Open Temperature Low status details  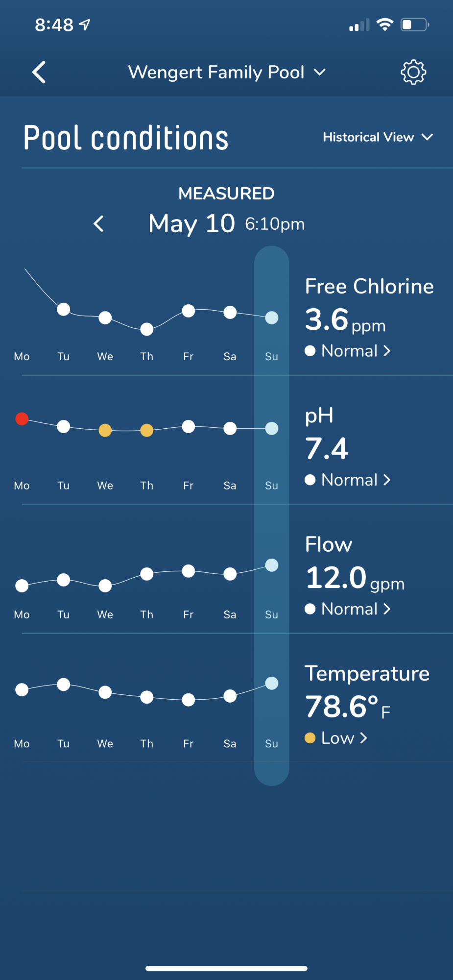coord(336,738)
